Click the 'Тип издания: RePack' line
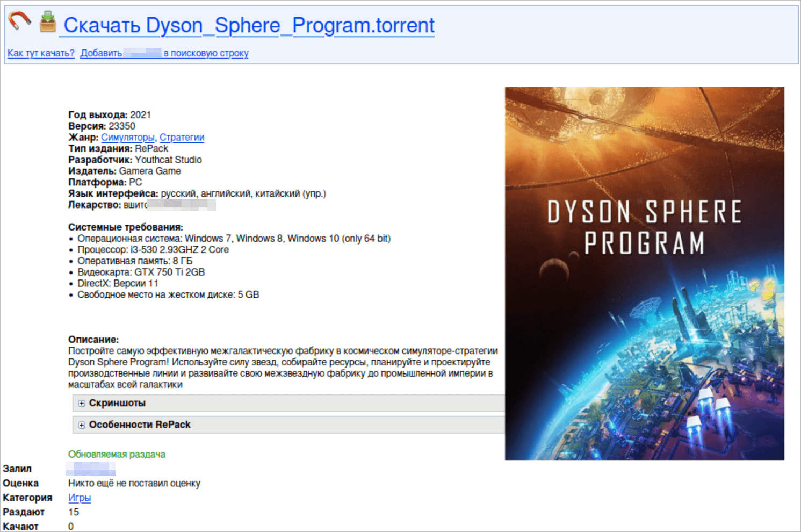The image size is (801, 532). pyautogui.click(x=118, y=148)
